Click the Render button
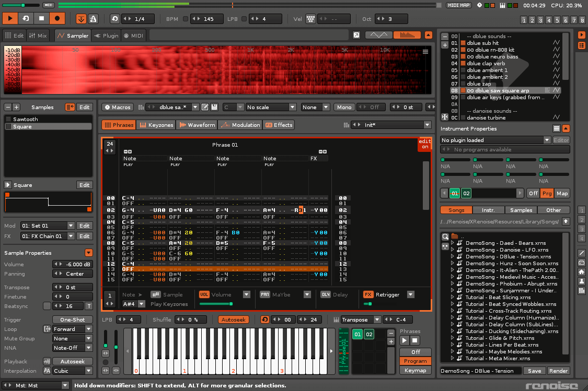Viewport: 588px width, 391px height. click(x=558, y=371)
